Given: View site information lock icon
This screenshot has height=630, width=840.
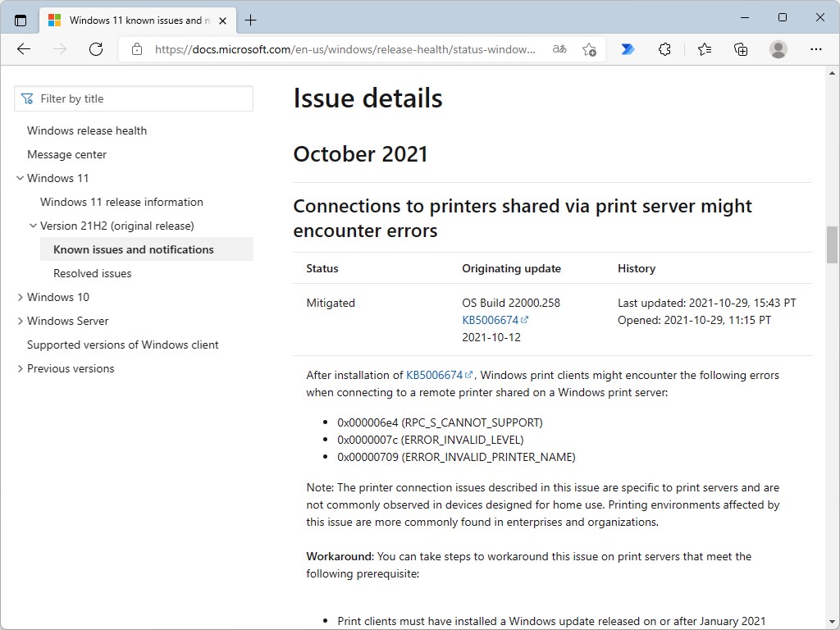Looking at the screenshot, I should 137,49.
